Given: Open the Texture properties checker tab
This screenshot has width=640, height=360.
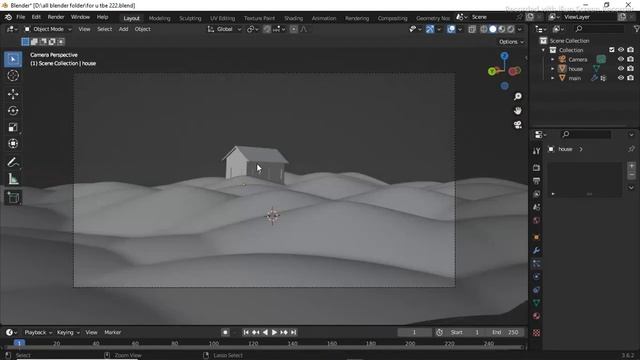Looking at the screenshot, I should point(536,333).
